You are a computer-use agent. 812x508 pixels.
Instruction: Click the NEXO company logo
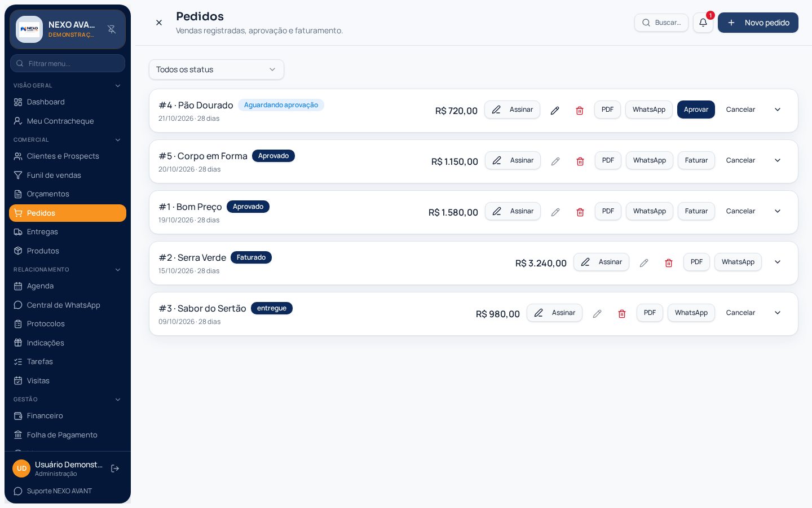[29, 29]
